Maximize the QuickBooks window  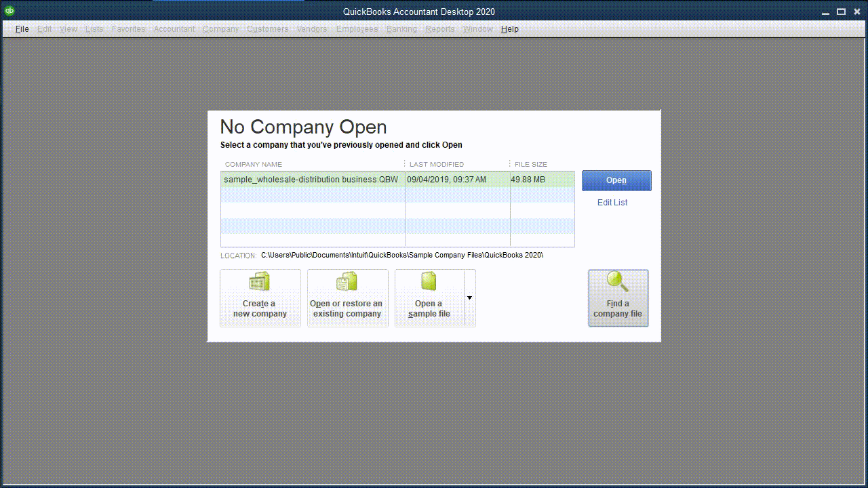(x=842, y=11)
